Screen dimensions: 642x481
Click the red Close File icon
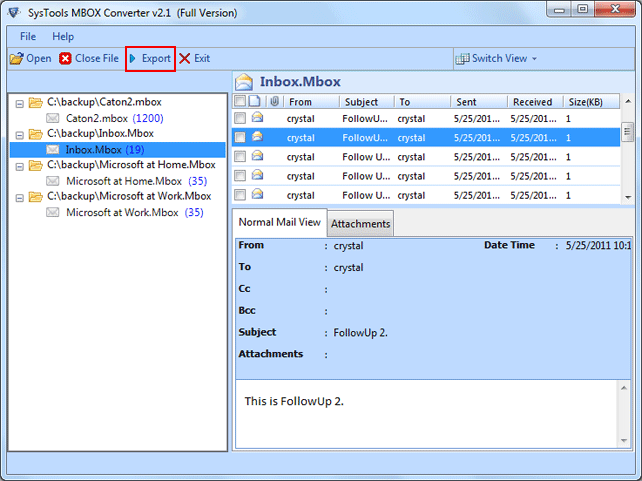[x=66, y=59]
